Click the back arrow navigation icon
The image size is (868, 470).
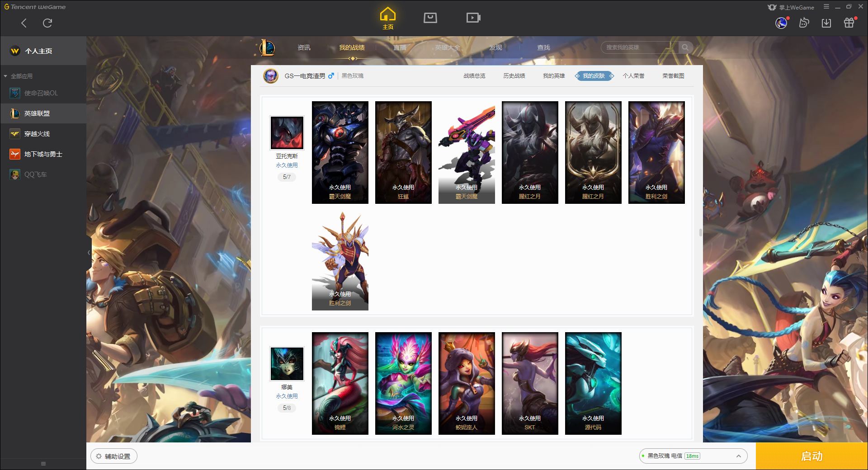24,23
